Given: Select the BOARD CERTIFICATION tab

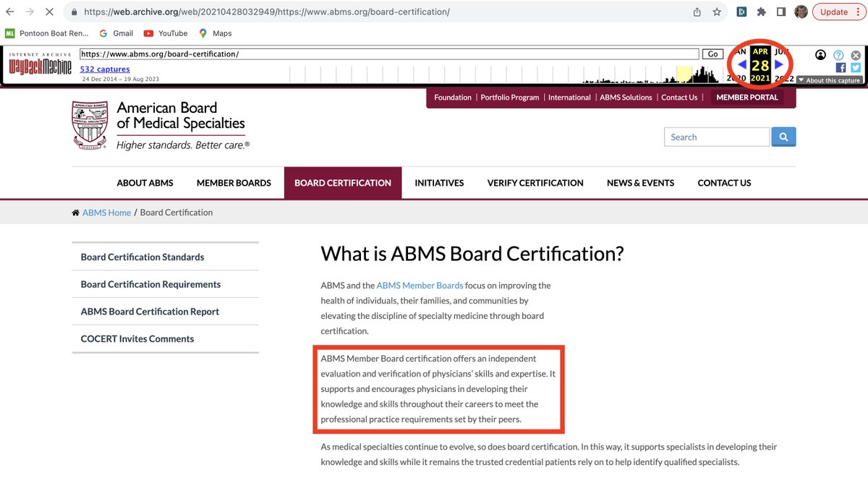Looking at the screenshot, I should point(343,183).
